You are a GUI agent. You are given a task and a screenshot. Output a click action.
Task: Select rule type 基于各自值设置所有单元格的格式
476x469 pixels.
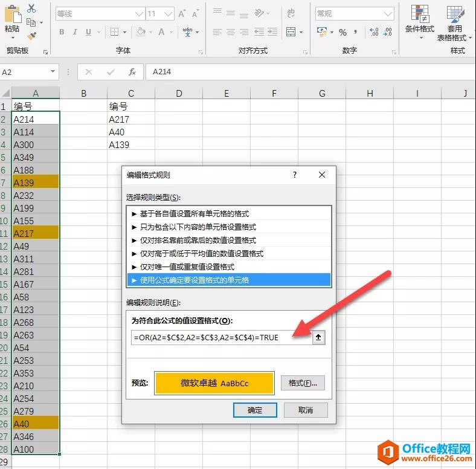pos(229,214)
